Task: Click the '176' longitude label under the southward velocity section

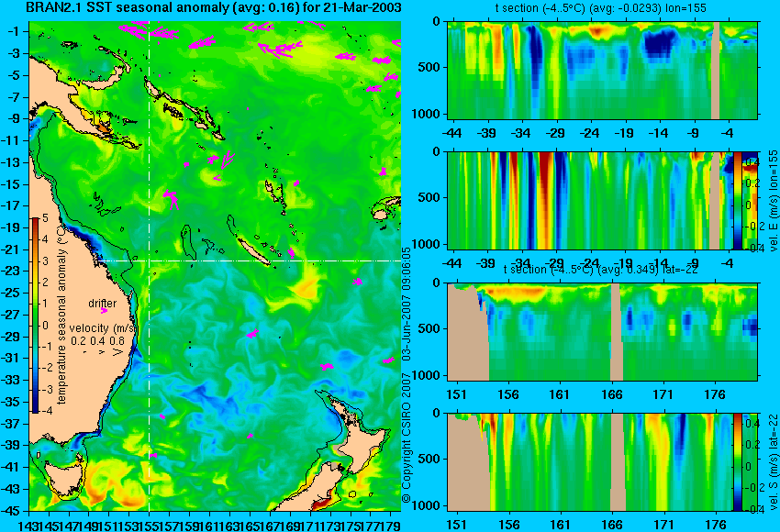Action: pos(716,525)
